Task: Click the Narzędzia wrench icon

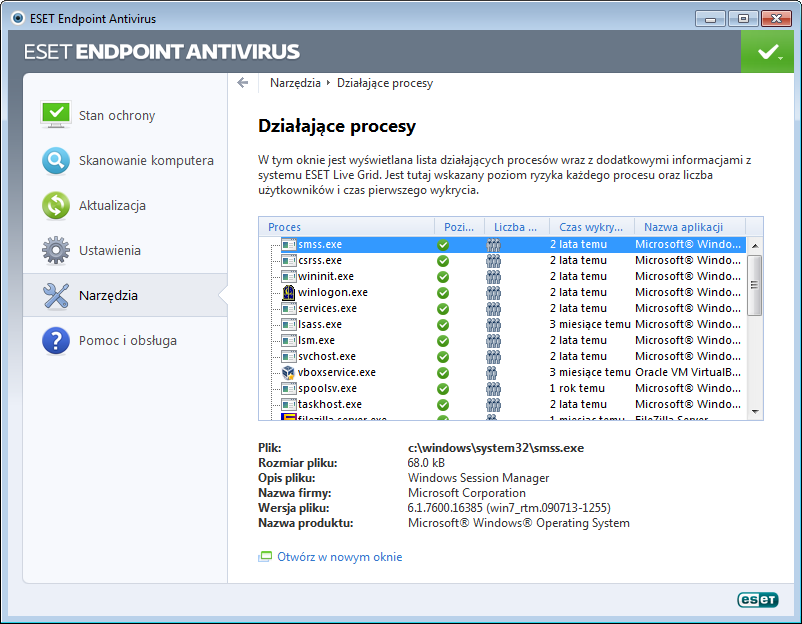Action: 56,296
